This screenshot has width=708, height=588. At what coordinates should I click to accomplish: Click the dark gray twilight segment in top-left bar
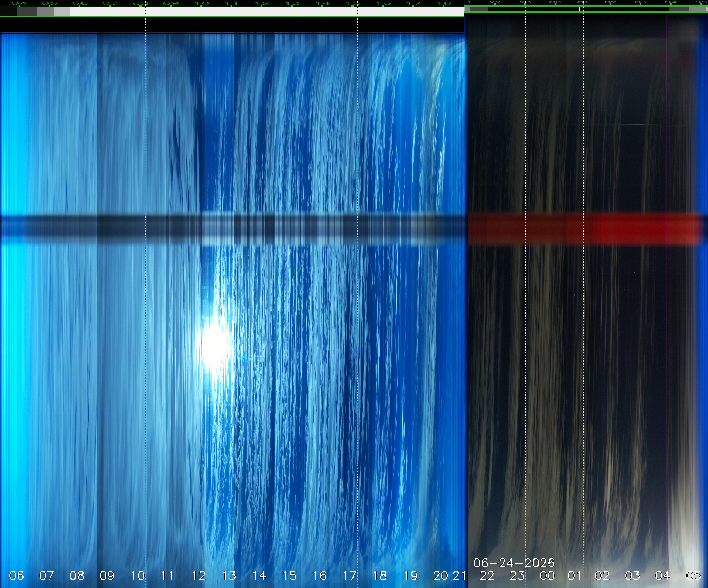pos(27,12)
